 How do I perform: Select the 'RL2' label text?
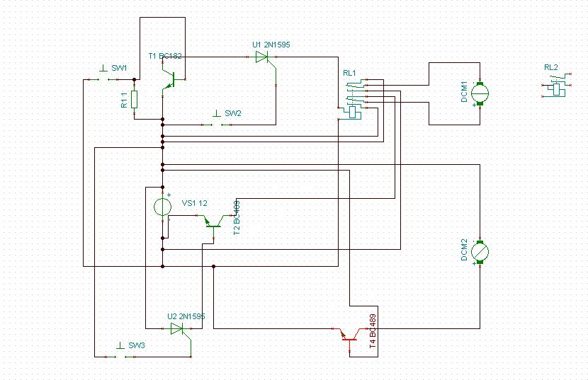point(551,67)
